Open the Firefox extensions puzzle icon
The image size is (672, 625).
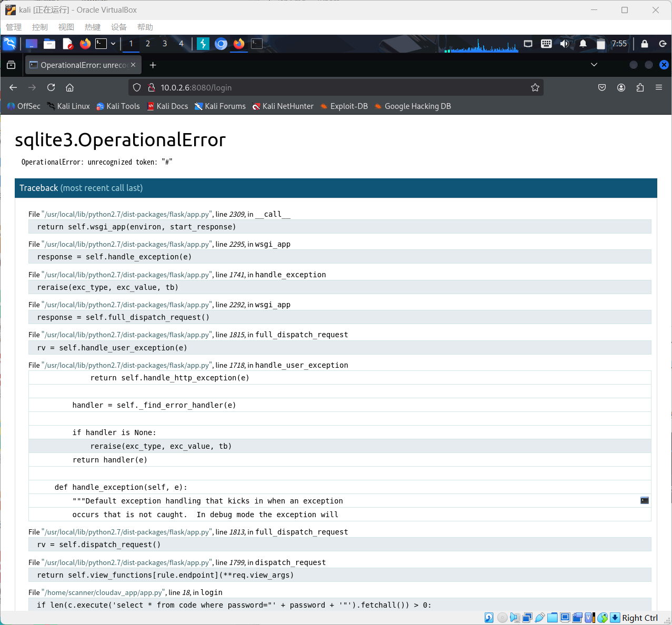(x=640, y=87)
